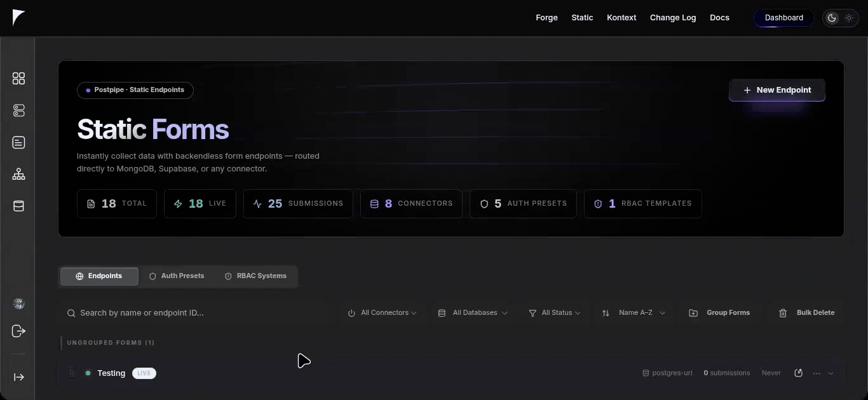Open Change Log in the top navigation
This screenshot has height=400, width=868.
coord(673,18)
